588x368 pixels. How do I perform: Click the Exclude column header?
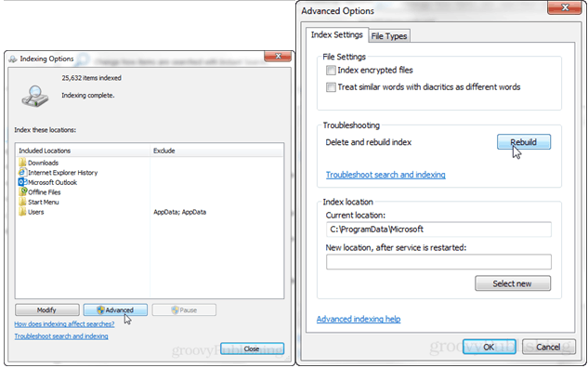click(216, 151)
